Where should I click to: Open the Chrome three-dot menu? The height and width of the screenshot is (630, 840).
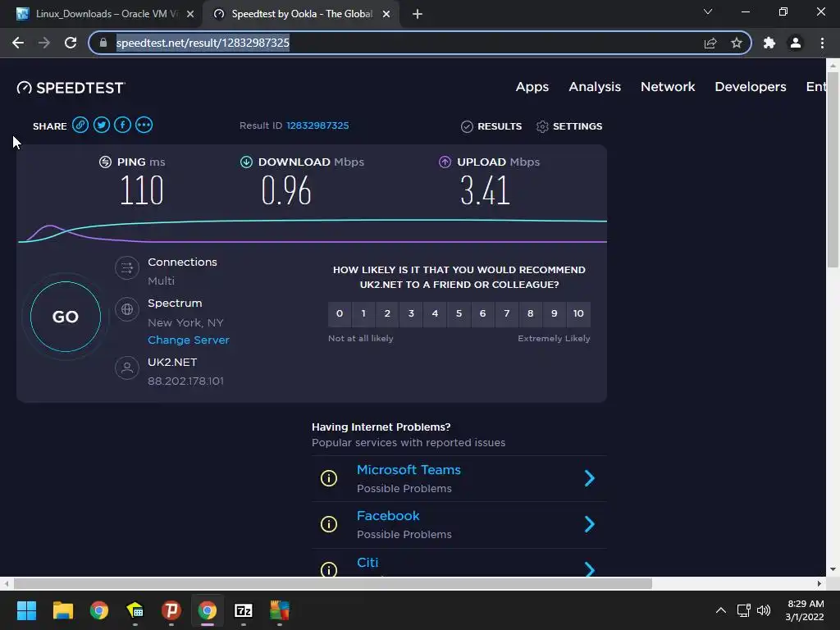822,43
